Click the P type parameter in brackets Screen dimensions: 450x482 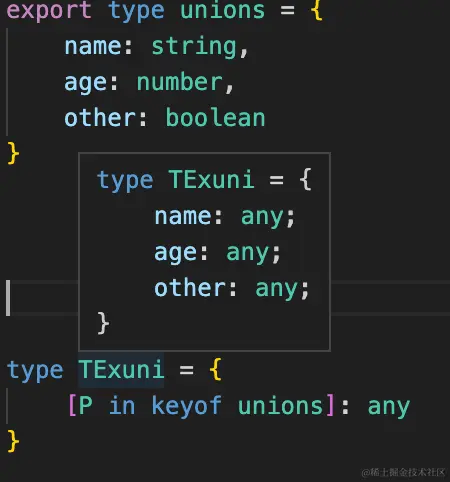pyautogui.click(x=86, y=405)
